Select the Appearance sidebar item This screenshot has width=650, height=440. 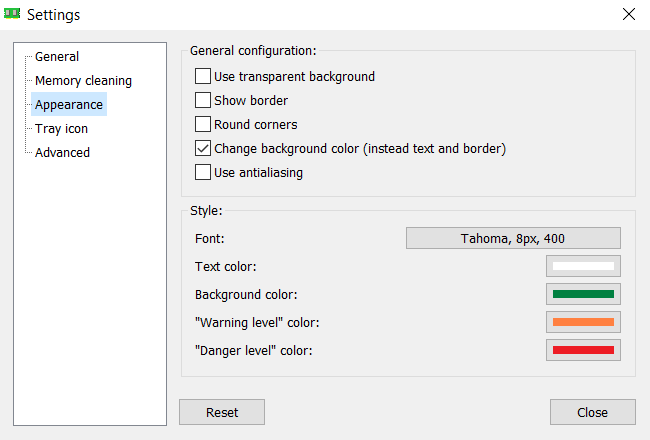point(68,105)
